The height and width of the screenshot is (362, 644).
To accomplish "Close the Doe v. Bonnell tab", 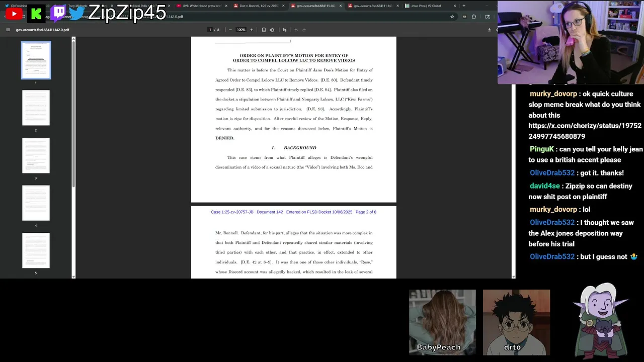I will (283, 6).
